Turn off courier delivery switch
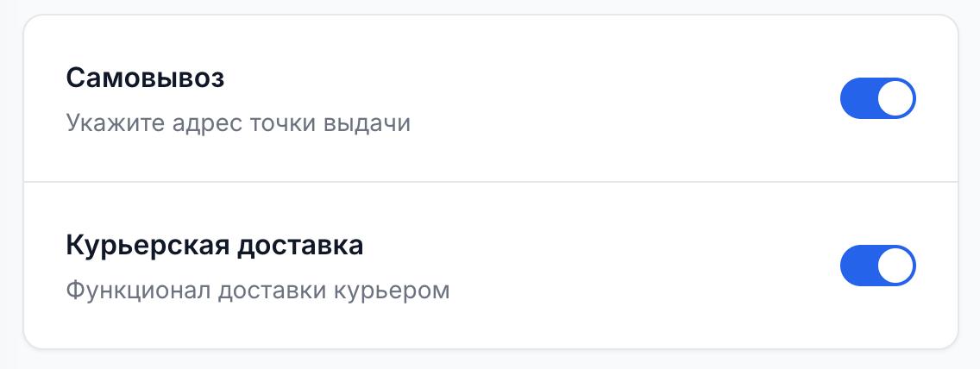The image size is (980, 369). pos(877,266)
